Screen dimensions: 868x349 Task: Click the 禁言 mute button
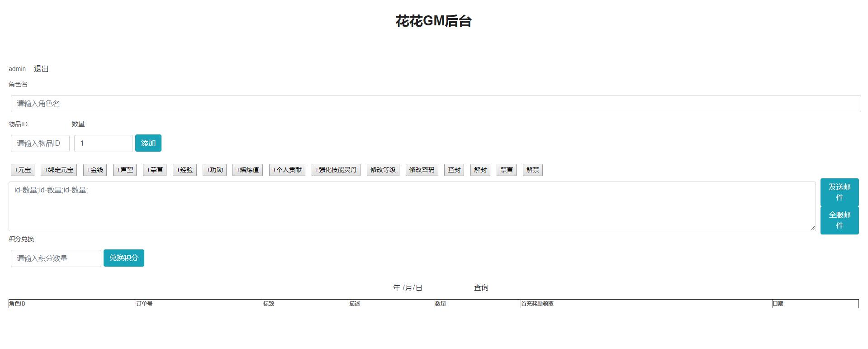tap(506, 170)
